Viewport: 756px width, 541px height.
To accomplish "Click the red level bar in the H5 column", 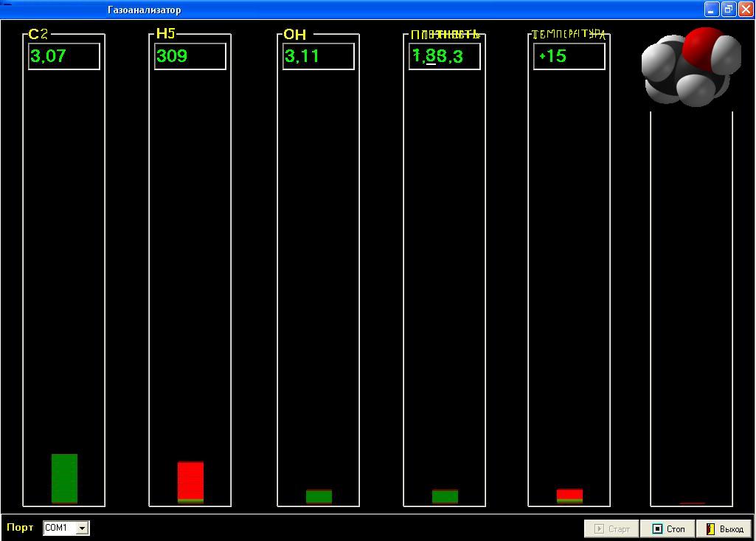I will coord(190,482).
